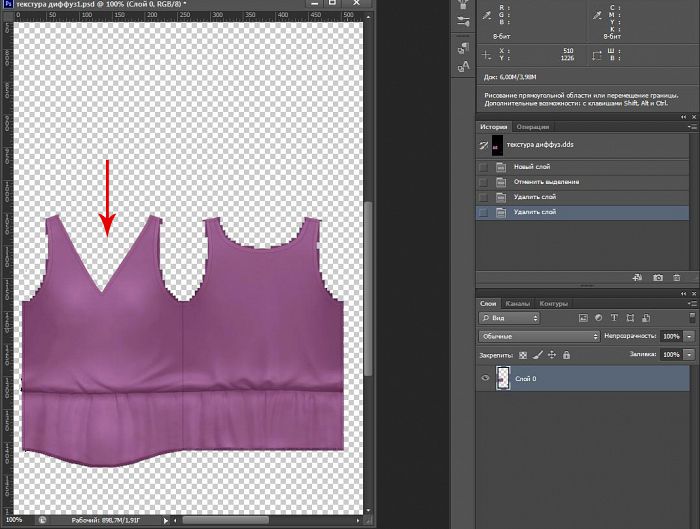Image resolution: width=700 pixels, height=529 pixels.
Task: Open the Character styles panel icon
Action: (463, 67)
